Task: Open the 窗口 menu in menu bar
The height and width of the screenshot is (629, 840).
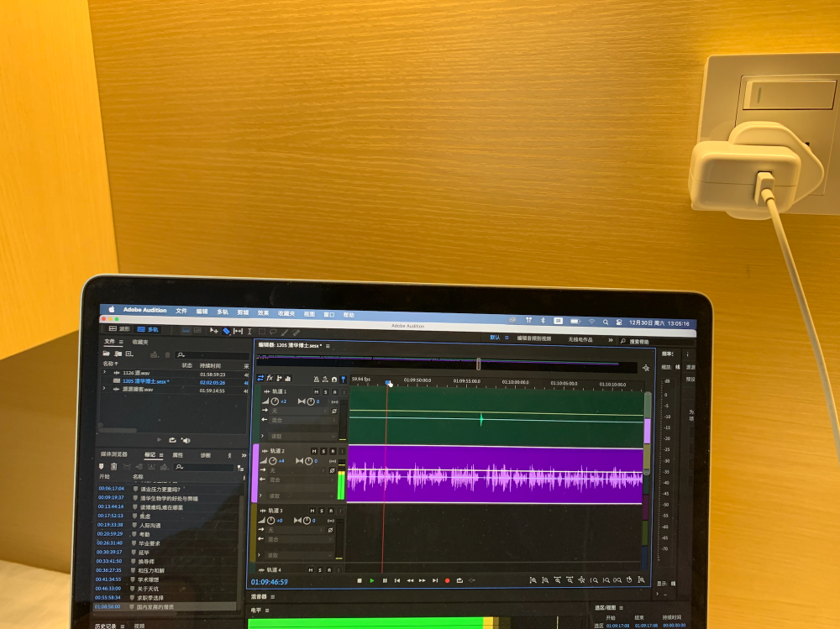Action: [x=328, y=314]
